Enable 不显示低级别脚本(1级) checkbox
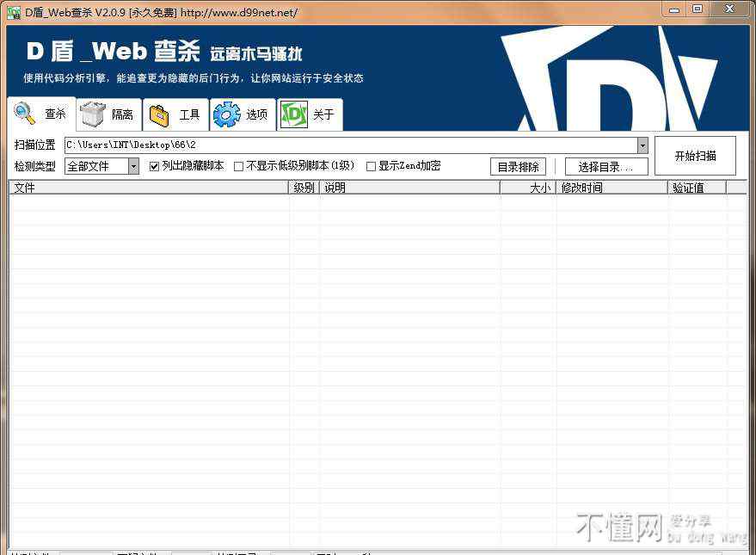Viewport: 756px width, 555px height. [239, 166]
